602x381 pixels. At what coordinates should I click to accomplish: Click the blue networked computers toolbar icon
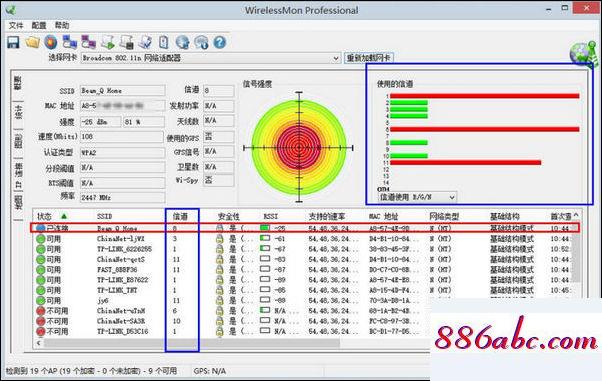pos(69,42)
